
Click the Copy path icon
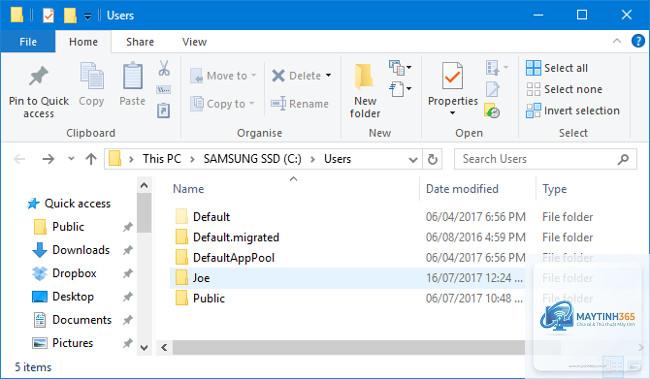[x=164, y=90]
